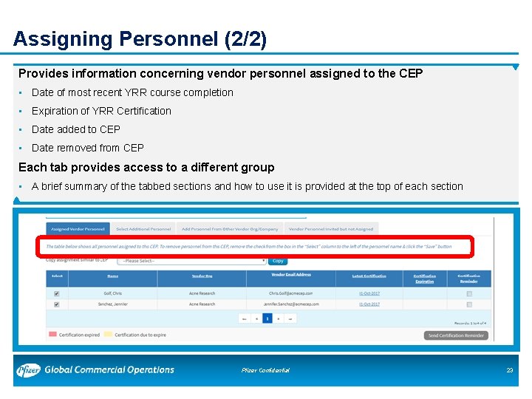Click the name Golf, Chris
This screenshot has width=532, height=399.
click(112, 293)
